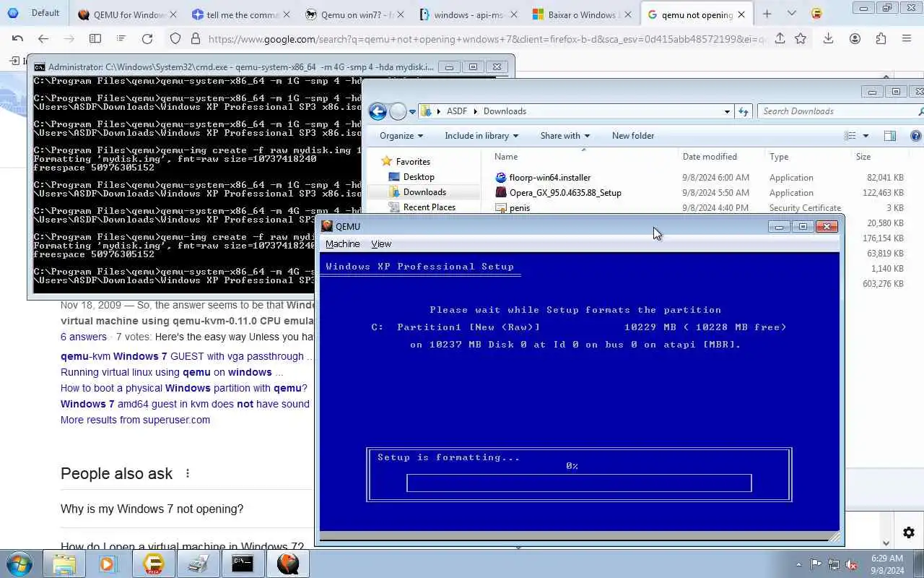Click the command prompt taskbar icon
Image resolution: width=924 pixels, height=578 pixels.
click(x=243, y=564)
